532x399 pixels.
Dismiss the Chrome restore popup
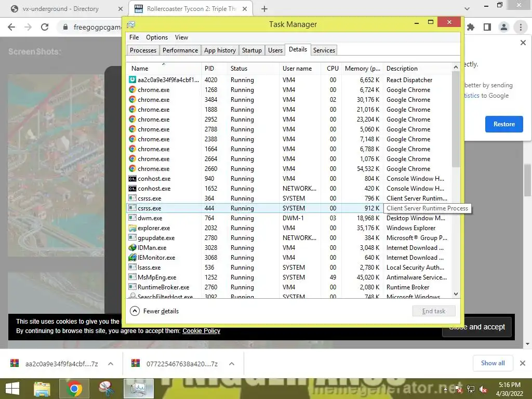[523, 43]
